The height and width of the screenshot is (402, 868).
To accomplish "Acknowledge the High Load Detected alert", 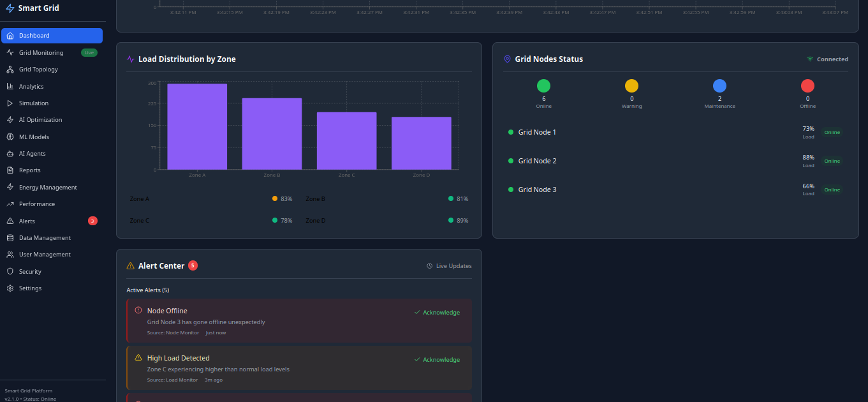I will 437,360.
